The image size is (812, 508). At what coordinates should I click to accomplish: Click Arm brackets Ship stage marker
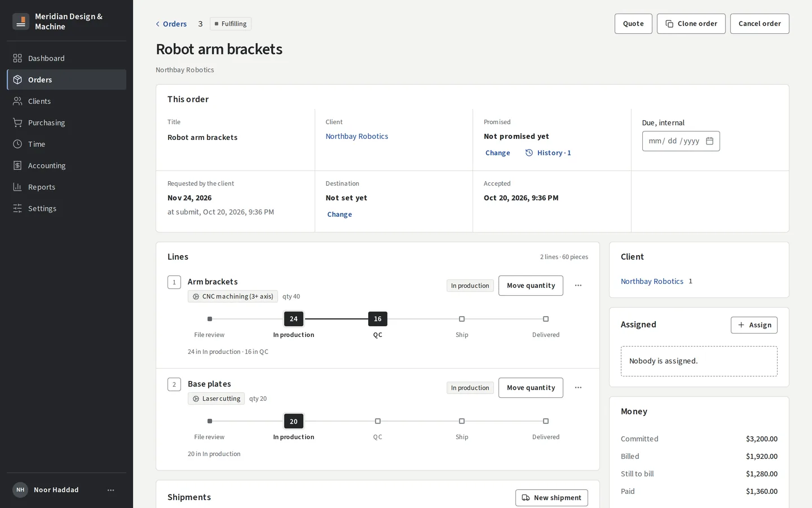tap(462, 319)
